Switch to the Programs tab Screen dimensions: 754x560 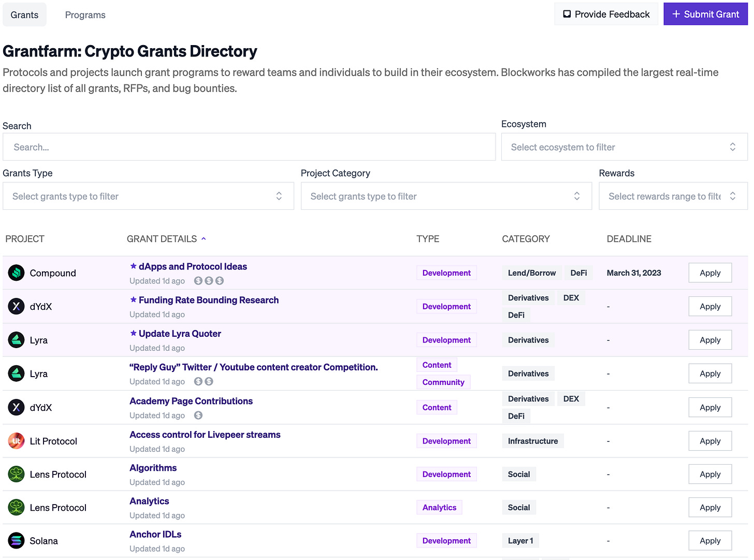point(85,15)
